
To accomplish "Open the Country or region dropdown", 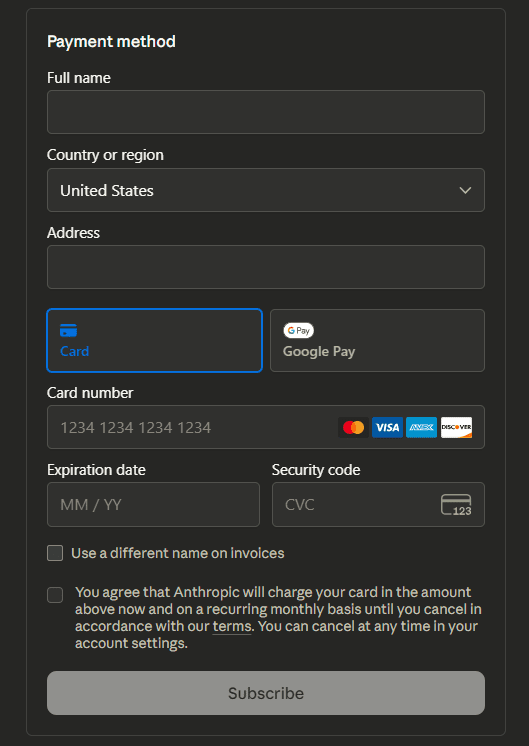I will 265,190.
